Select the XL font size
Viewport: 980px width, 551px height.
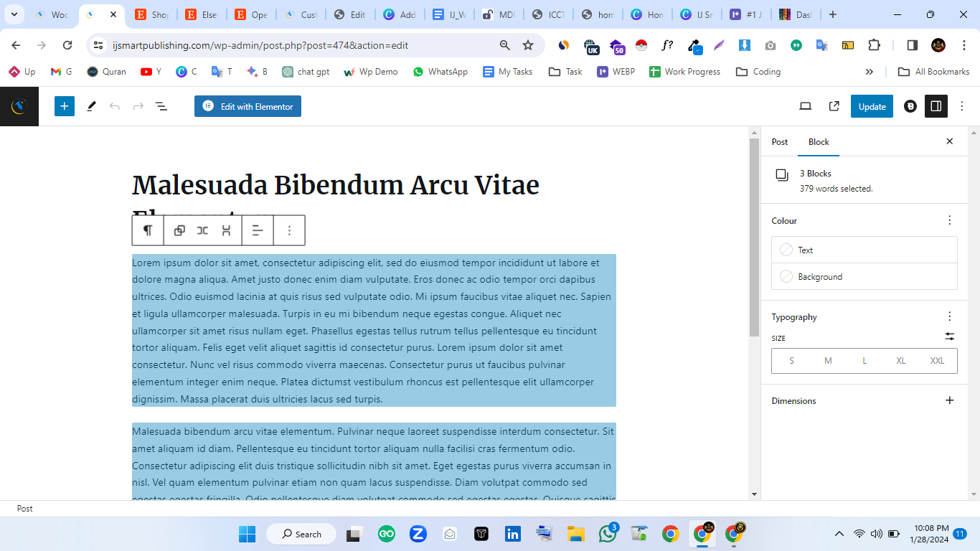900,361
